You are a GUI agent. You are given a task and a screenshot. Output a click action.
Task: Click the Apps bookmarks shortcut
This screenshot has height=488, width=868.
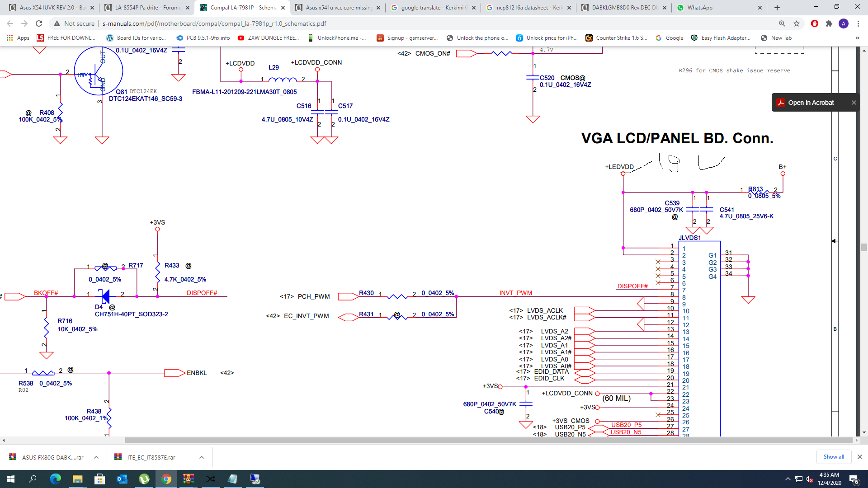pyautogui.click(x=18, y=38)
